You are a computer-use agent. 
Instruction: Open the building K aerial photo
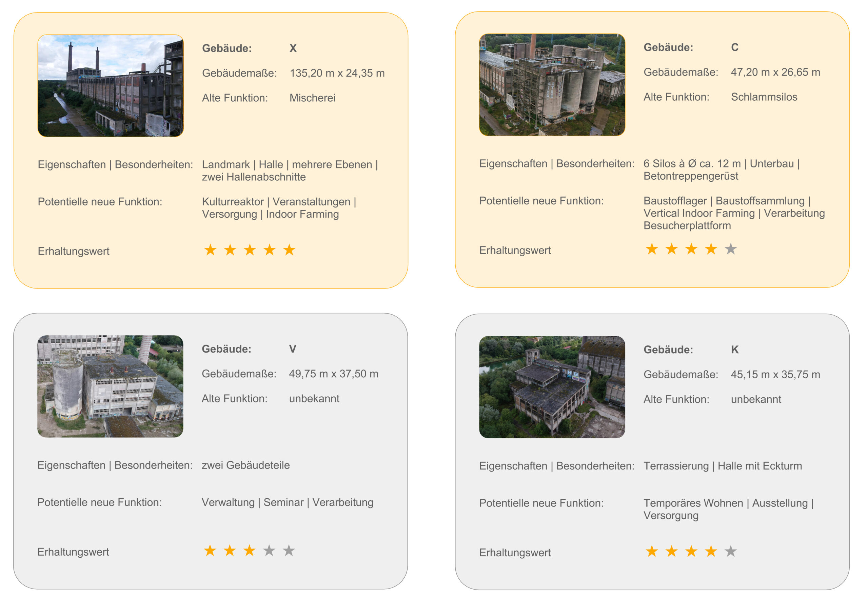(552, 387)
